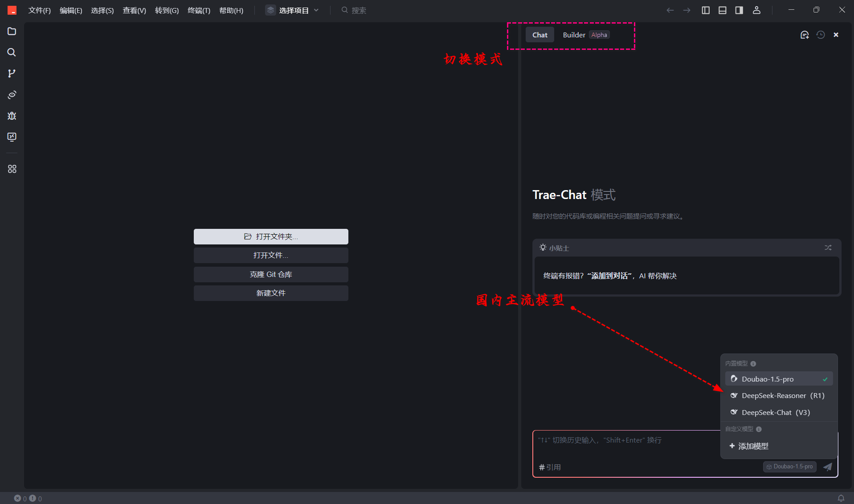Screen dimensions: 854x504
Task: Click the send message paper plane icon
Action: click(828, 467)
